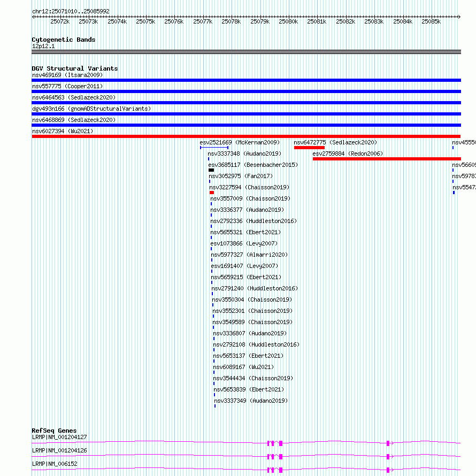Click esv3685117 (Besenbacher2015) label

pos(253,165)
